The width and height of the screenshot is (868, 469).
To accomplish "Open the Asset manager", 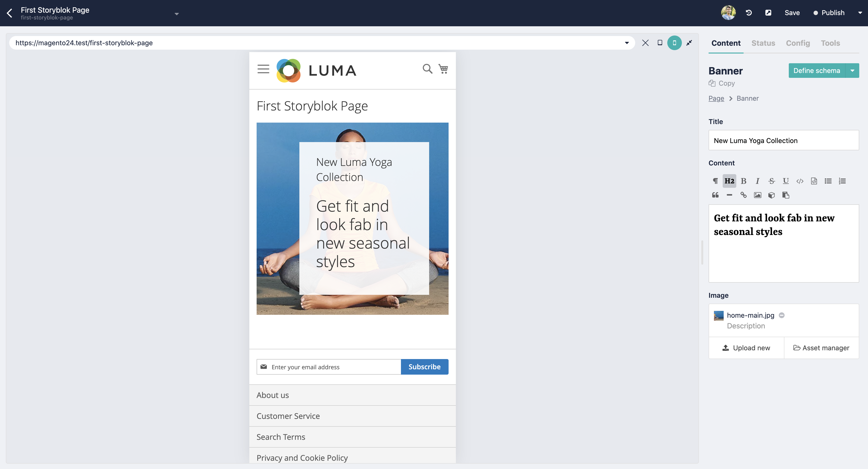I will point(821,348).
